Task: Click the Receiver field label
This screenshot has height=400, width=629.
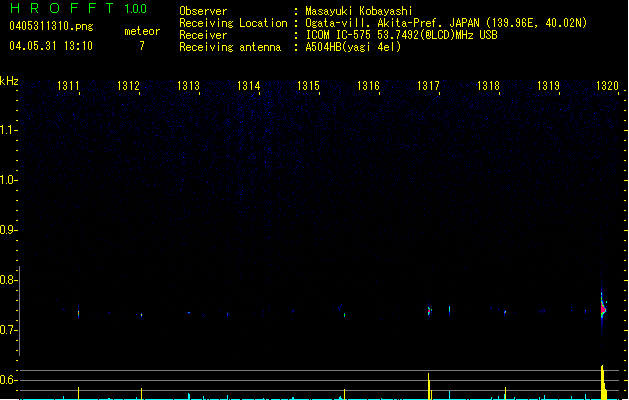Action: tap(203, 35)
